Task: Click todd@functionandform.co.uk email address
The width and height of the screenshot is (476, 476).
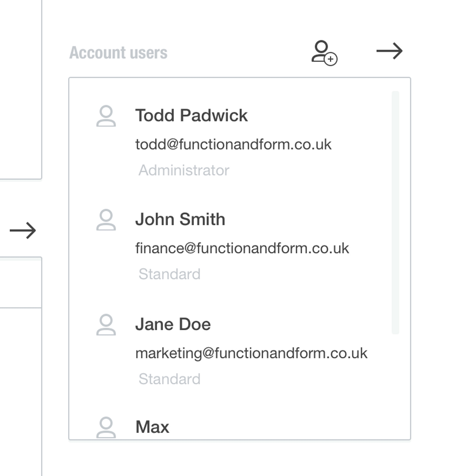Action: tap(233, 144)
